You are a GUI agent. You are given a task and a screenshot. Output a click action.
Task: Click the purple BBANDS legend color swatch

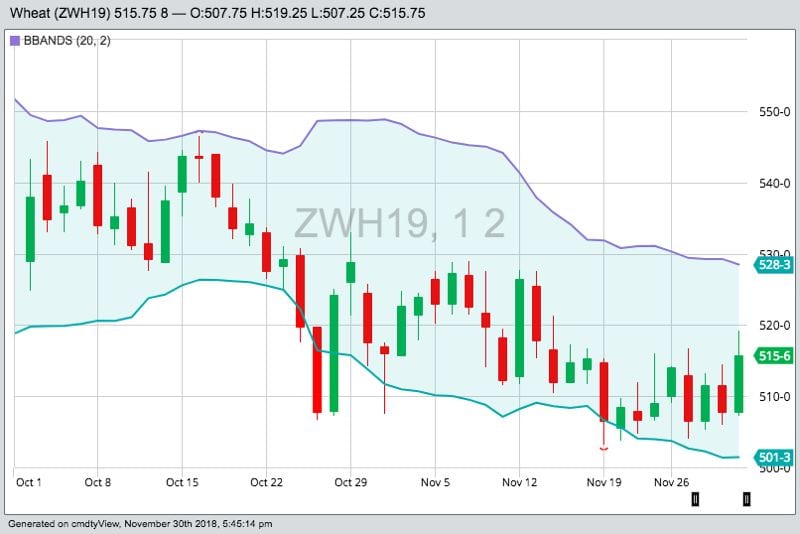coord(15,41)
